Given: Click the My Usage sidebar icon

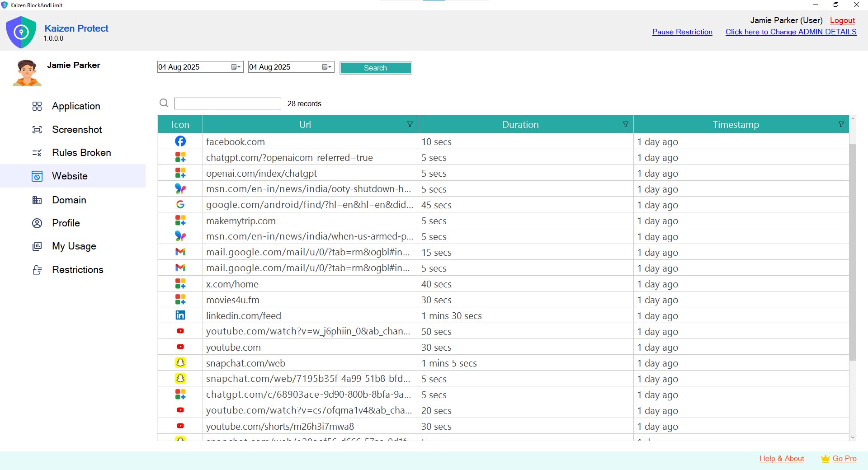Looking at the screenshot, I should click(37, 246).
